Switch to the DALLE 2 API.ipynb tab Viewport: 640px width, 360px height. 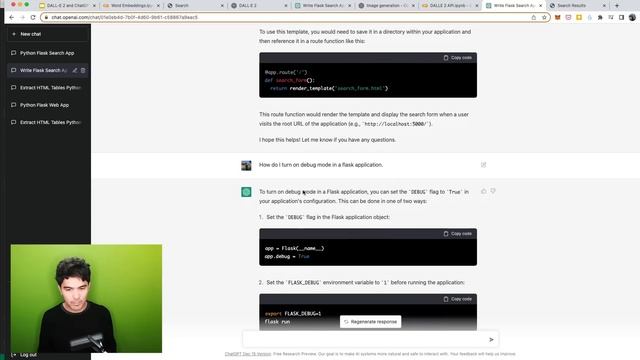coord(449,6)
